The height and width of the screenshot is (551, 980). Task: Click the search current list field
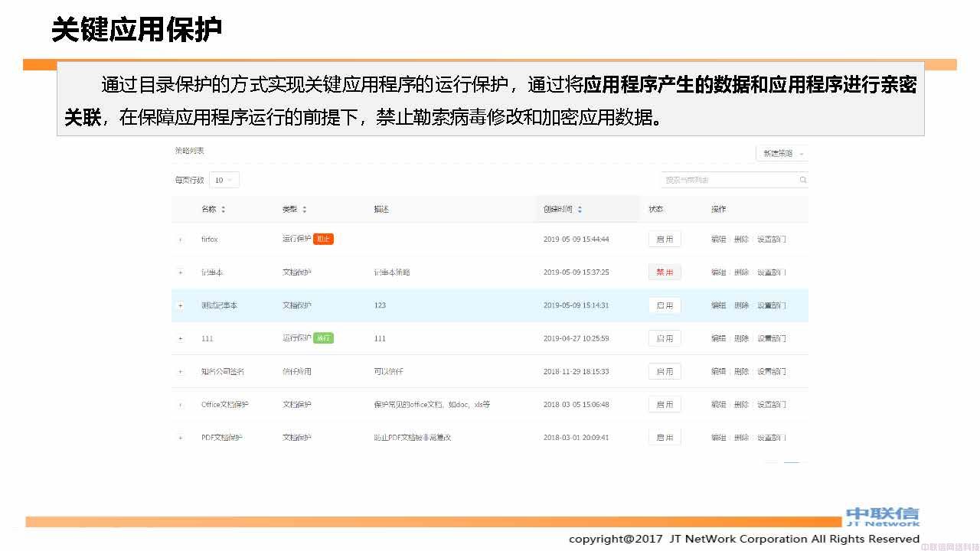[x=735, y=180]
